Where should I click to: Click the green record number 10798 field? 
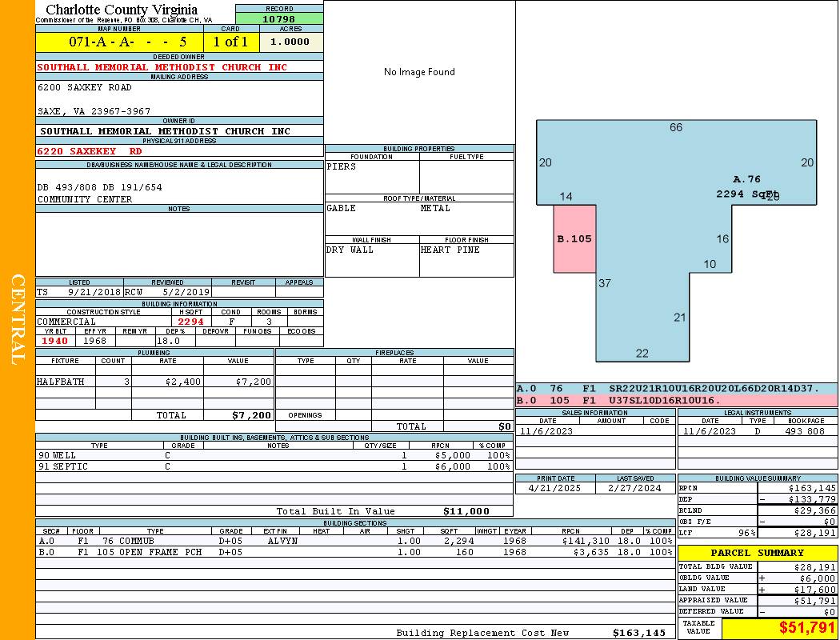[x=279, y=18]
